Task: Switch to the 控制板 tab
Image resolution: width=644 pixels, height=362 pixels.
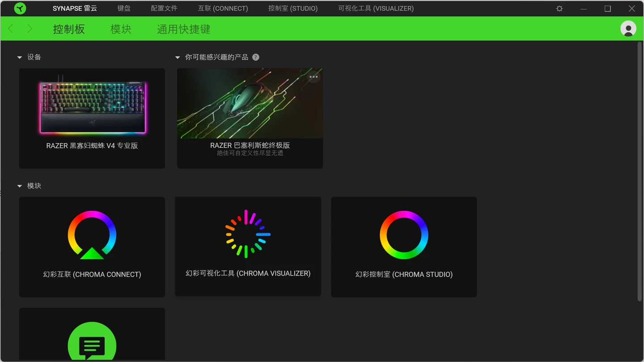Action: point(69,29)
